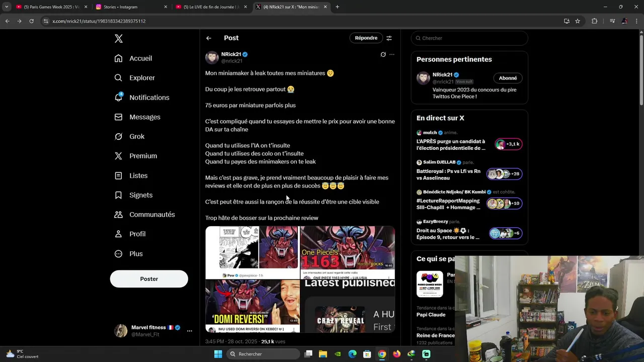Click the Profil person icon
The width and height of the screenshot is (644, 362).
click(118, 234)
